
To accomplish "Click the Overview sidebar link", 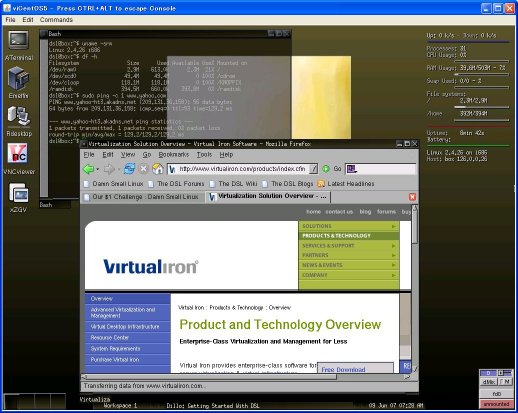I will pos(127,299).
